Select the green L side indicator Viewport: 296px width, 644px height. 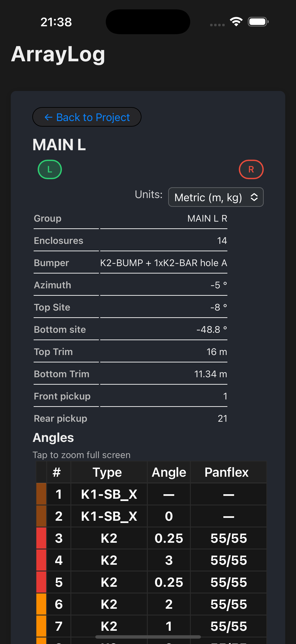[x=50, y=169]
